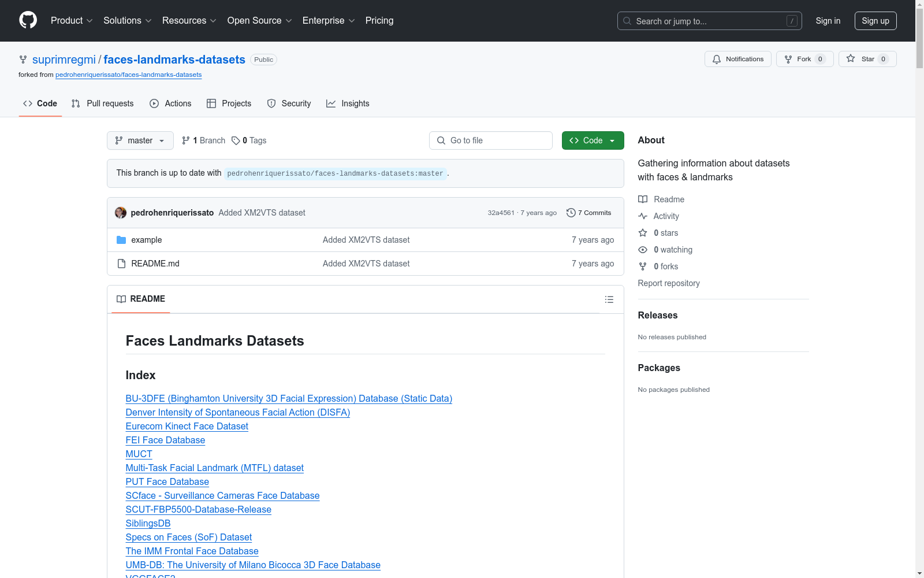Click the search magnifier icon in header
The image size is (924, 578).
point(627,21)
